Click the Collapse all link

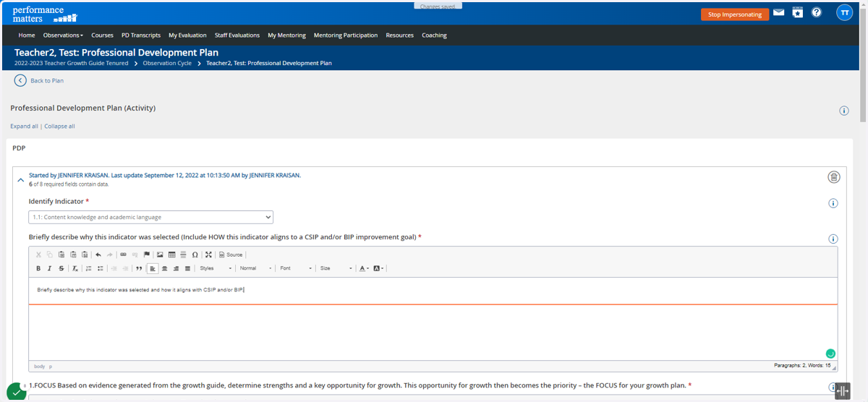tap(59, 126)
